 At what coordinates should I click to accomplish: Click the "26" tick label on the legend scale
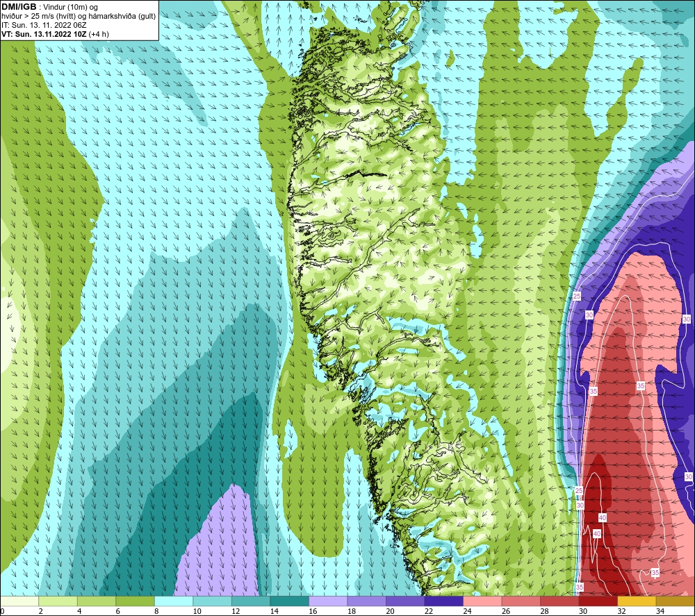[x=505, y=611]
